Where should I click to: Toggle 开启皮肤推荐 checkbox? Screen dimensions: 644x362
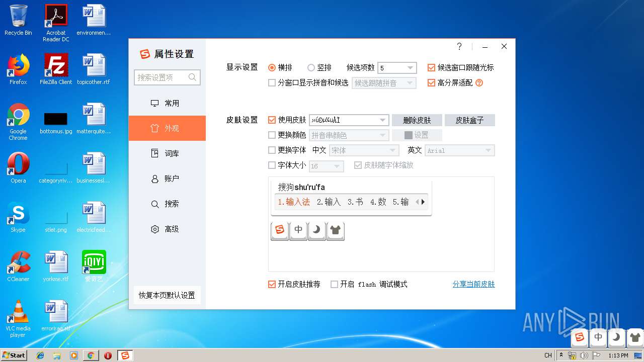(x=272, y=284)
